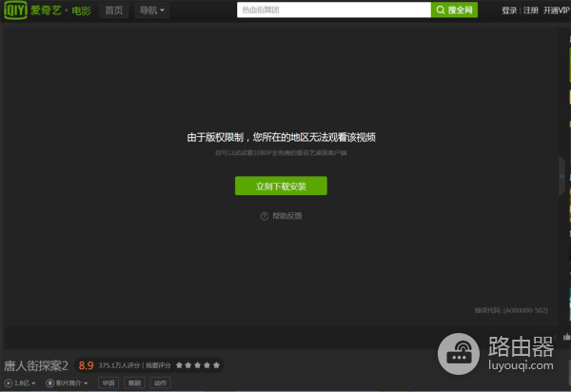Go to 首页 home page
Image resolution: width=571 pixels, height=392 pixels.
coord(114,10)
